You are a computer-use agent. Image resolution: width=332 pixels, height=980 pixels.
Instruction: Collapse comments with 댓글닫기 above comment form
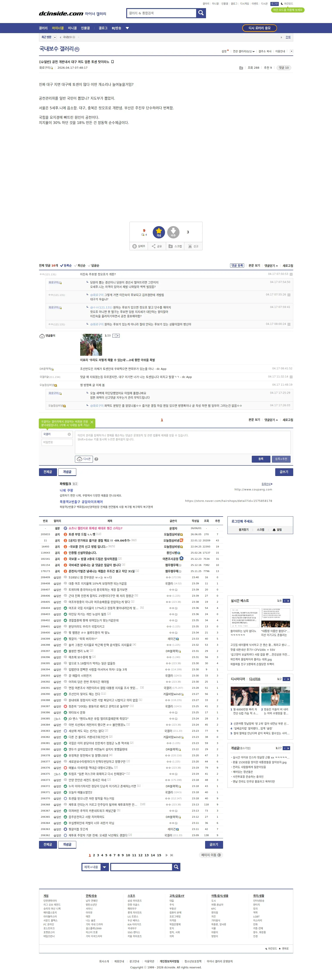point(271,420)
